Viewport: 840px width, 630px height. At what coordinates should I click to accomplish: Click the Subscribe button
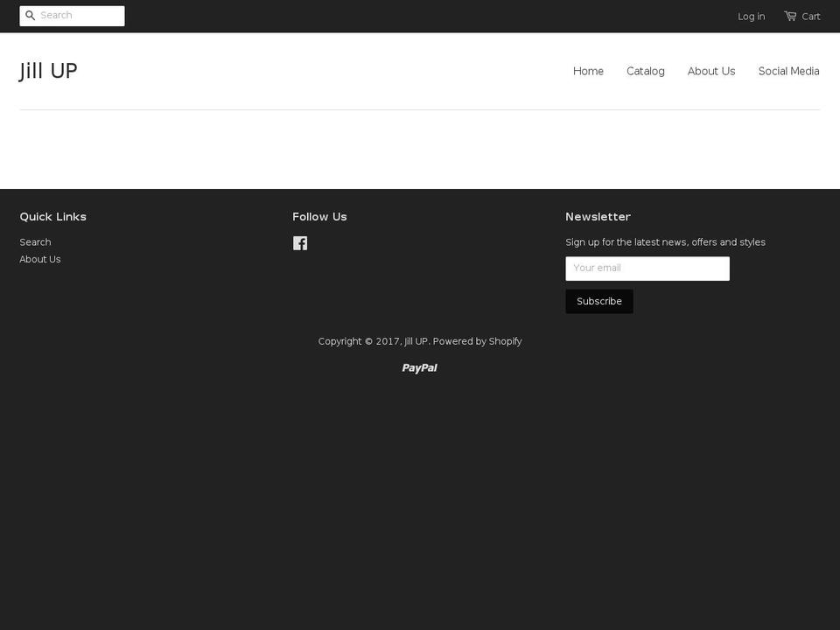click(x=598, y=302)
